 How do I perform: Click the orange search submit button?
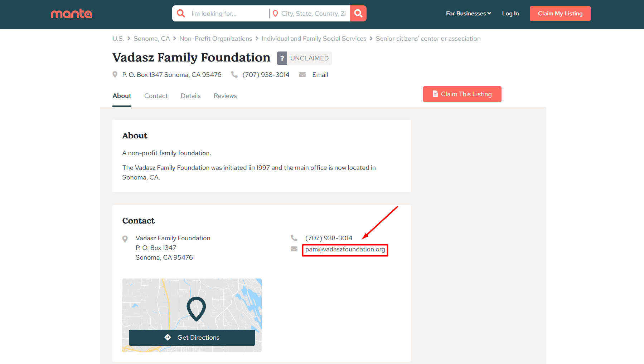coord(358,14)
